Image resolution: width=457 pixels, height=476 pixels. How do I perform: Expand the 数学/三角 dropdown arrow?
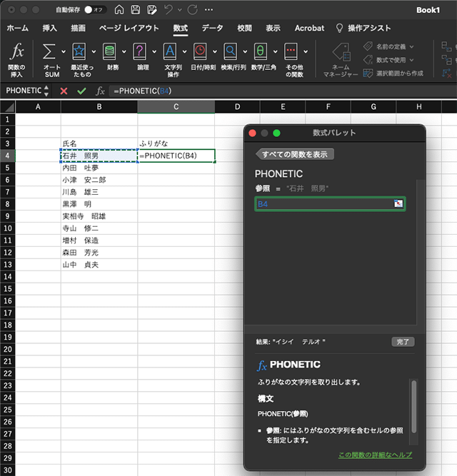pos(276,51)
